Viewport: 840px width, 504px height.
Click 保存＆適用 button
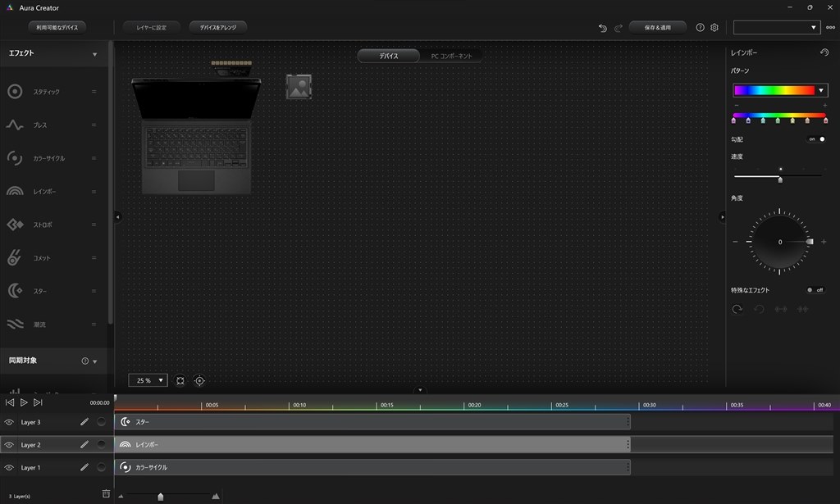(x=658, y=27)
